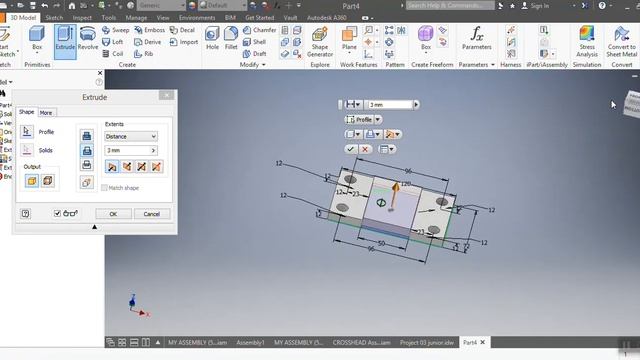
Task: Open the Shape Generator
Action: [320, 42]
